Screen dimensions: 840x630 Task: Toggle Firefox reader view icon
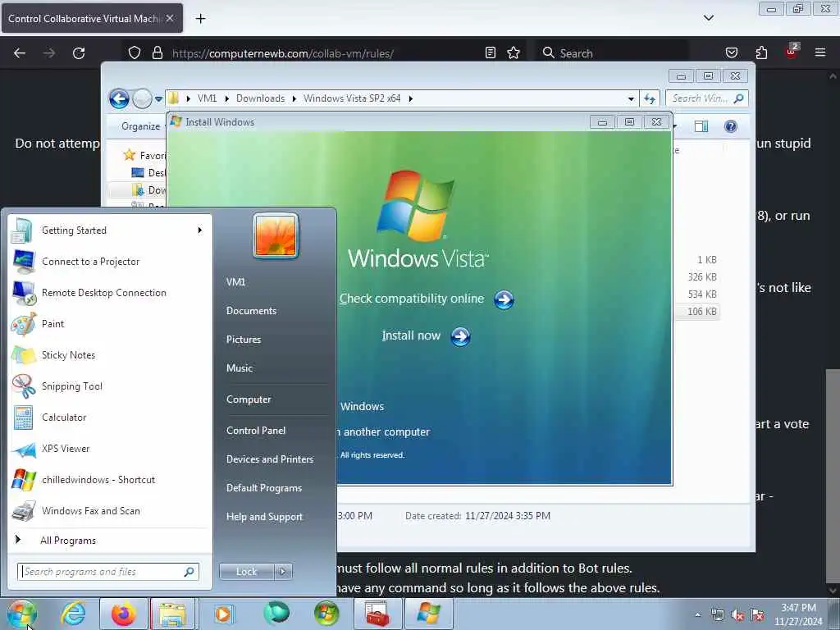point(491,53)
